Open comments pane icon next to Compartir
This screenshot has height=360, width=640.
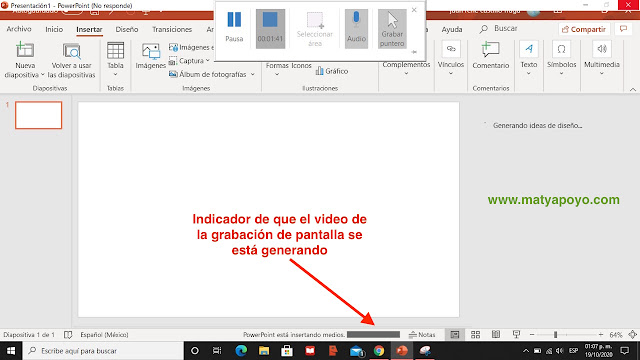(x=623, y=29)
